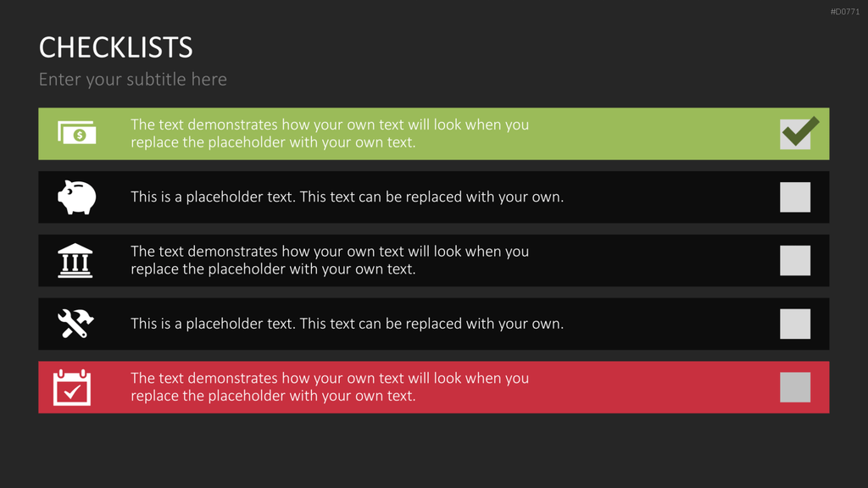This screenshot has width=868, height=488.
Task: Click the dollar bill money icon
Action: (x=77, y=133)
